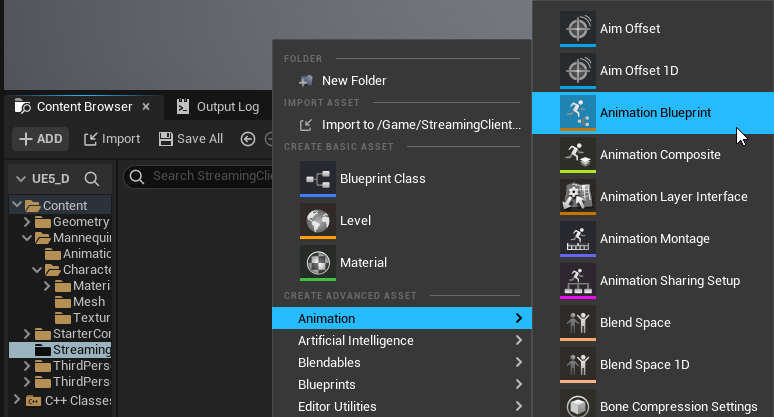
Task: Click the New Folder icon
Action: point(306,80)
